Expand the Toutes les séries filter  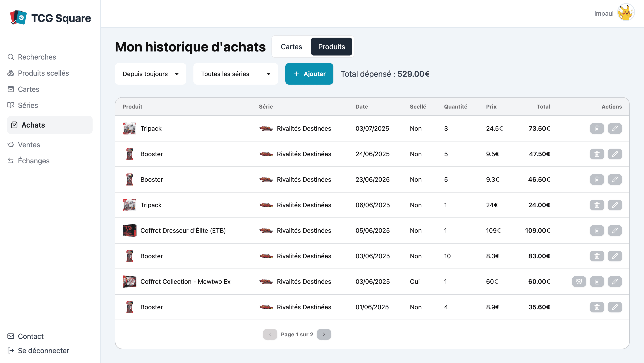click(x=235, y=74)
